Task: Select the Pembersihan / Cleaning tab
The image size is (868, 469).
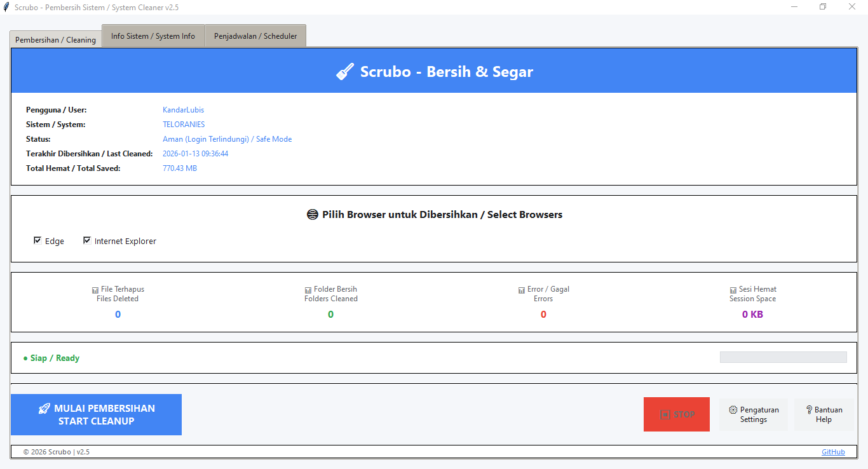Action: click(x=55, y=39)
